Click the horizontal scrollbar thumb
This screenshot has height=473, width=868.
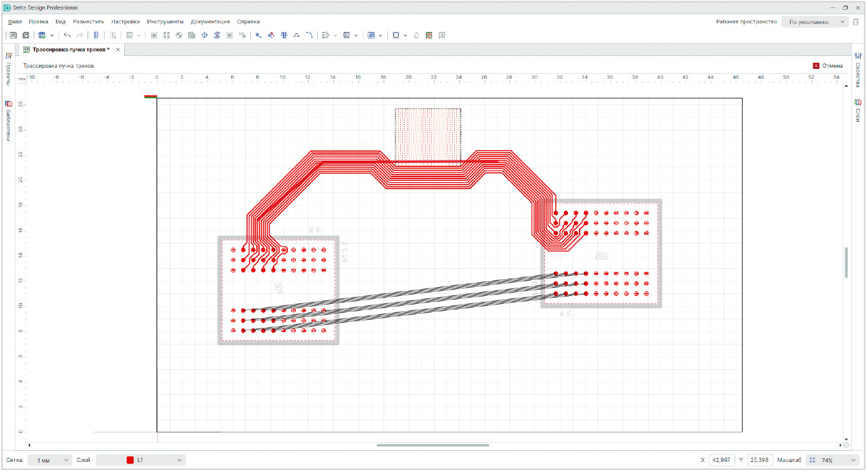pyautogui.click(x=433, y=445)
